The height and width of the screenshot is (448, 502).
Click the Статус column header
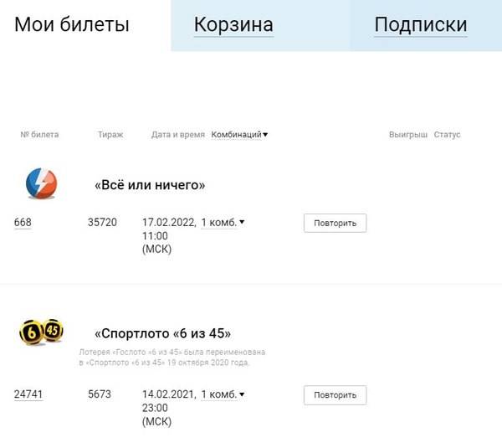point(447,135)
